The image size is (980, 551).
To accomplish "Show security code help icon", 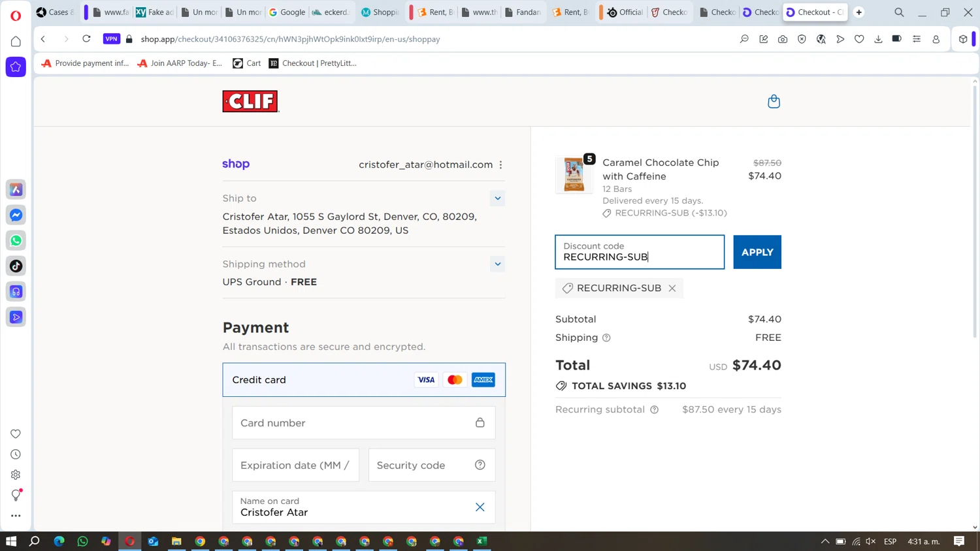I will click(480, 465).
